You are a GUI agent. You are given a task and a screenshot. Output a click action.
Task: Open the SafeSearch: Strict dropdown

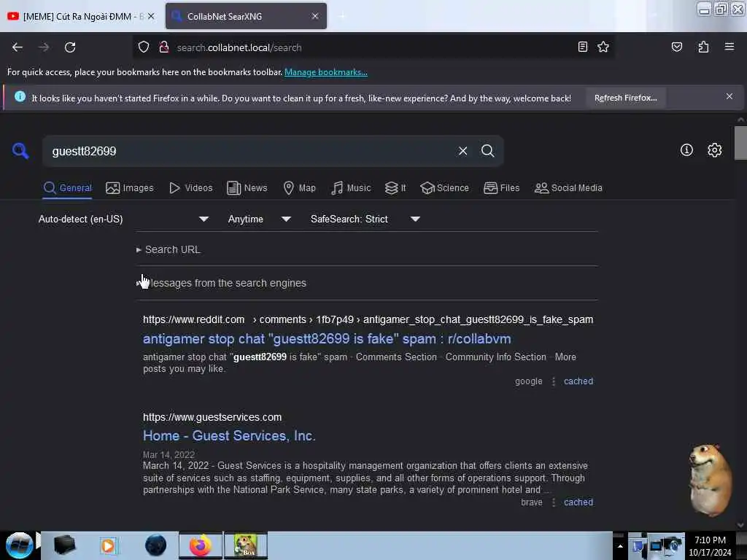pos(365,219)
